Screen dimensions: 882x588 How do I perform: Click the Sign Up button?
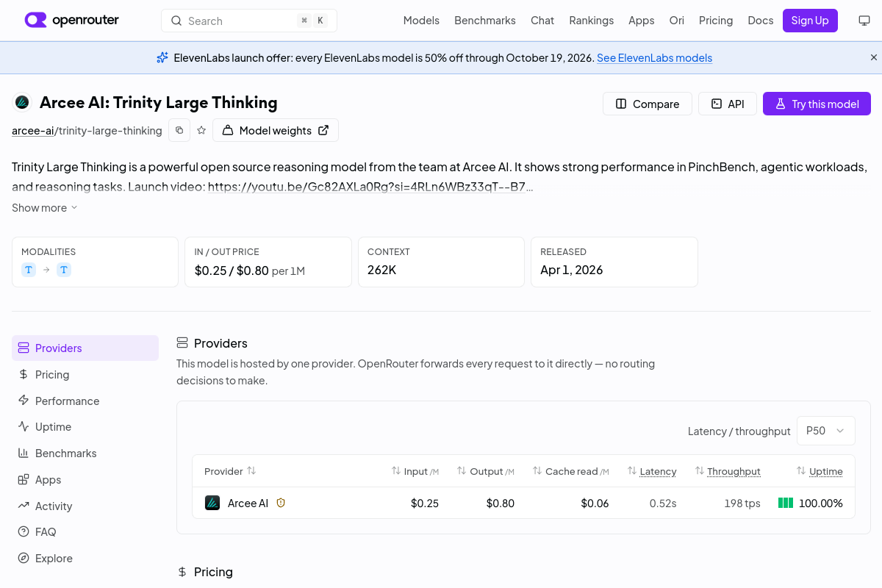(810, 21)
